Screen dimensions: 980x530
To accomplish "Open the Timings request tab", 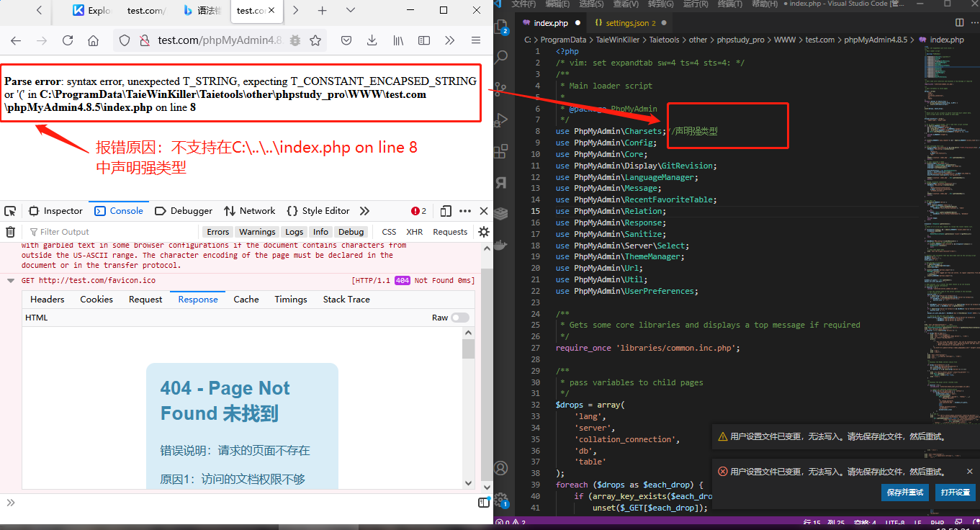I will 291,300.
